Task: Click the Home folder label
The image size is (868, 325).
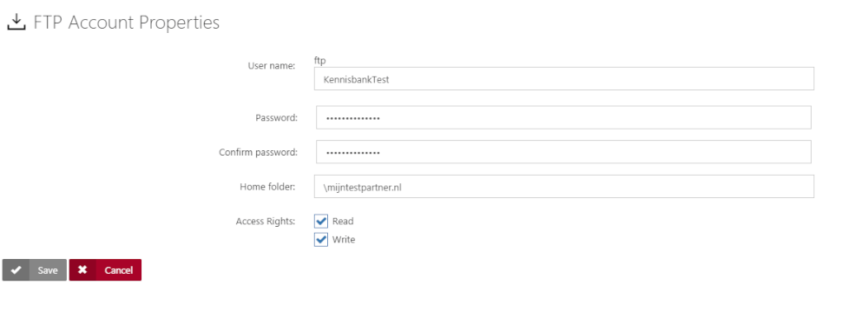Action: coord(267,186)
